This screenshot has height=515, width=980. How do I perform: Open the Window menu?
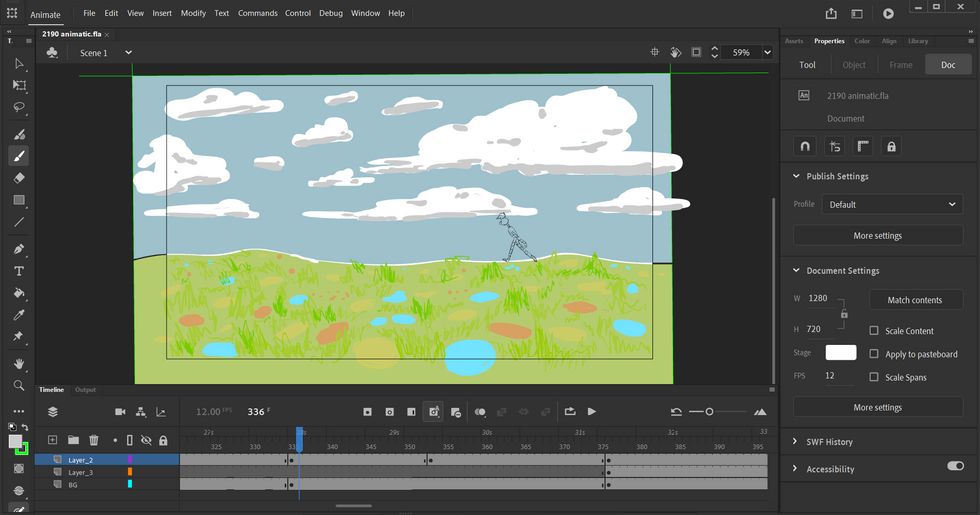(x=365, y=13)
